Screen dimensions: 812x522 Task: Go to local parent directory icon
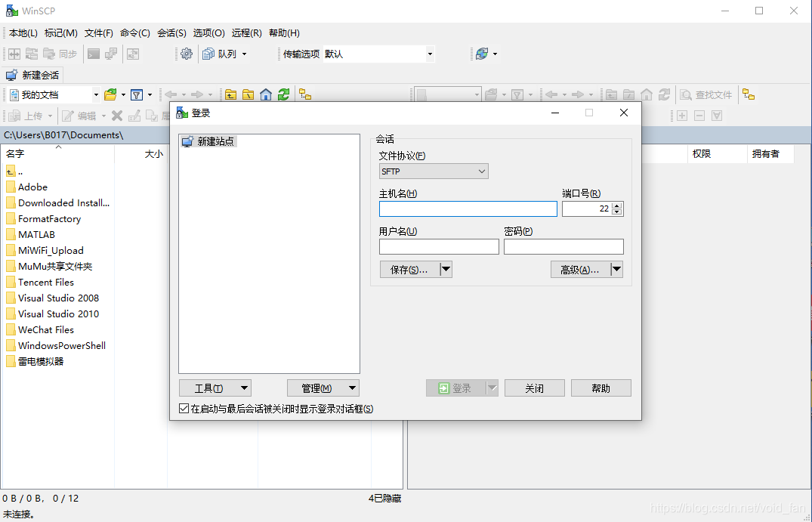(230, 94)
